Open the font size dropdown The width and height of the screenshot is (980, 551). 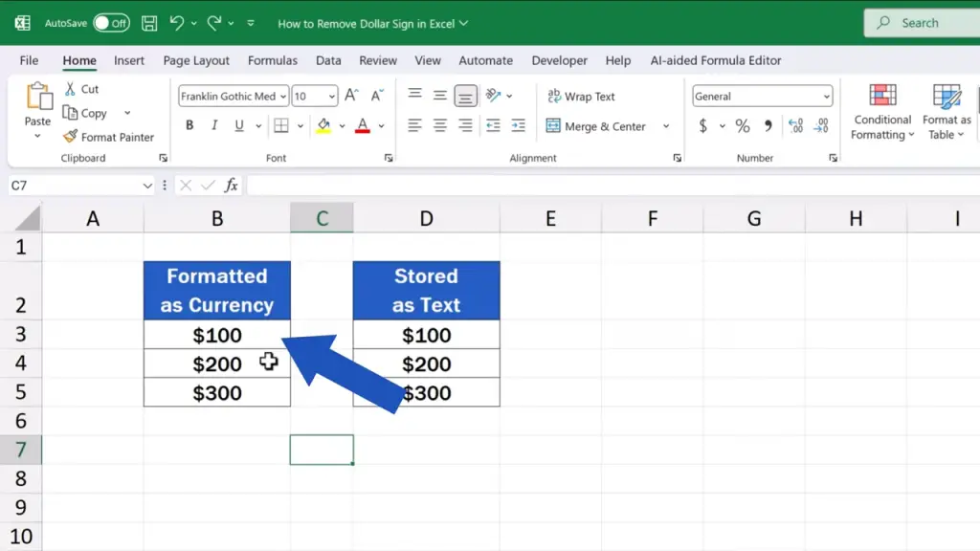331,97
